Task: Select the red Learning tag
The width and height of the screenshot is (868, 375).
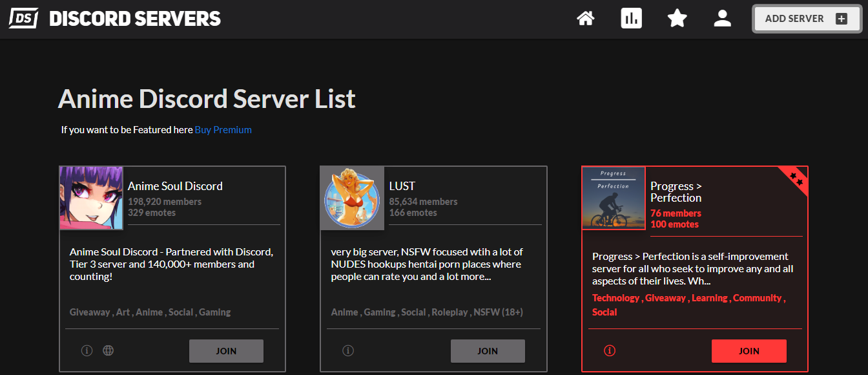Action: (710, 298)
